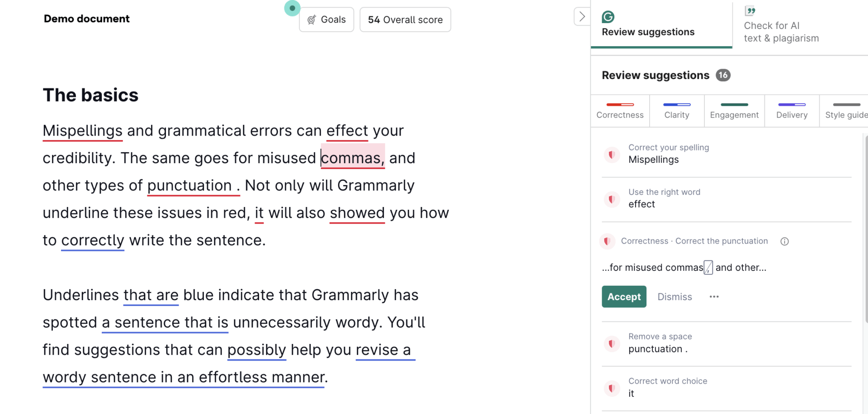The image size is (868, 414).
Task: Select the Clarity filter tab
Action: pos(676,111)
